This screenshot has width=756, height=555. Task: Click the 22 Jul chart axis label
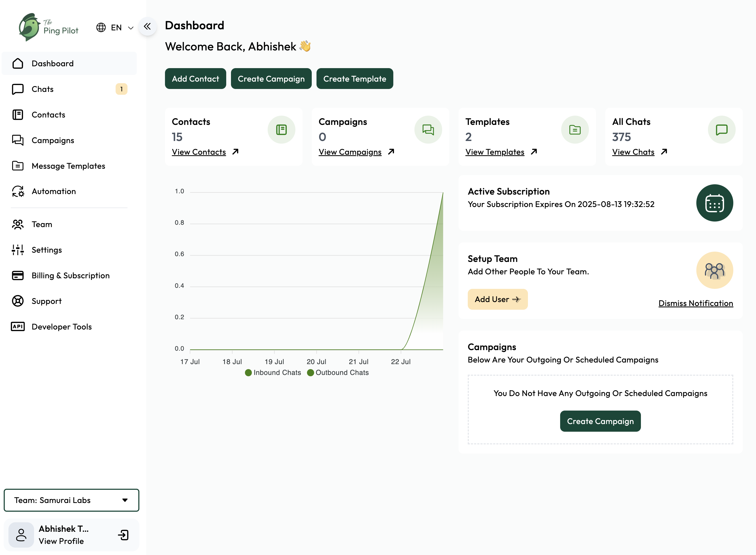point(401,361)
